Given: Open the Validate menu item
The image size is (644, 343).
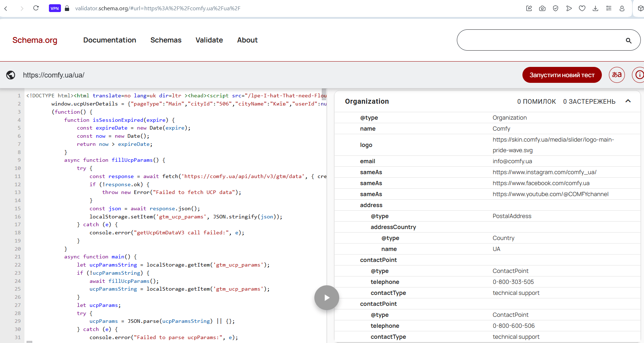Looking at the screenshot, I should click(x=209, y=40).
